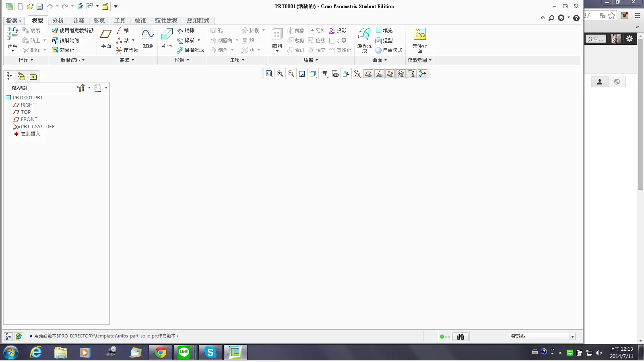Click the Boundary Blend (邊界混成) tool
Viewport: 644px width, 362px height.
[x=365, y=40]
